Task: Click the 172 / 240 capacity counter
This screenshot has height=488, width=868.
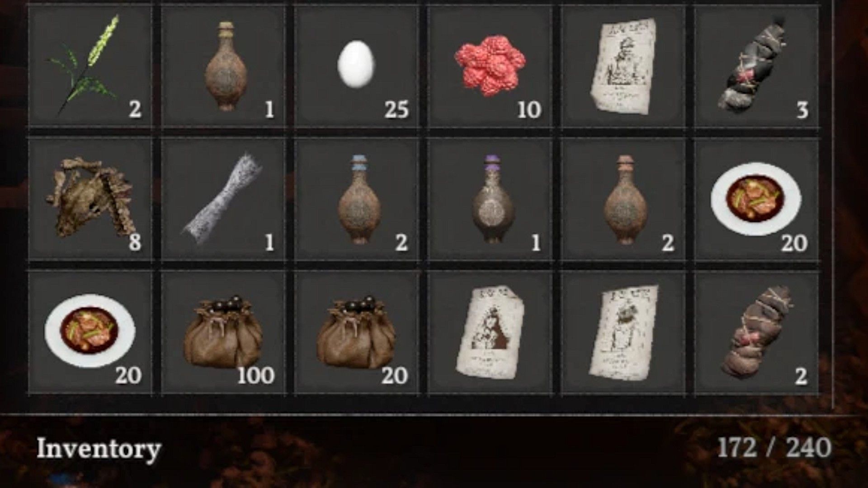Action: click(x=774, y=448)
